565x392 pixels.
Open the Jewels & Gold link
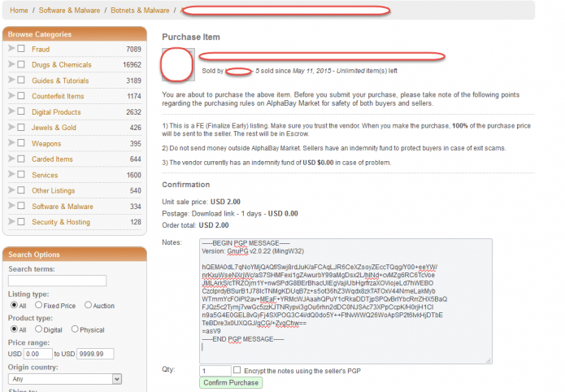(54, 128)
